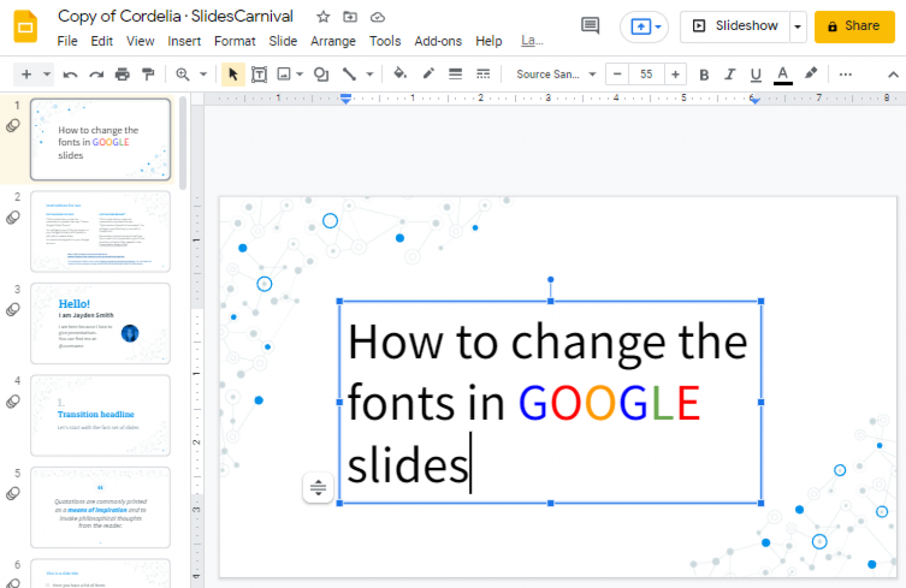Select slide 2 thumbnail

point(100,231)
